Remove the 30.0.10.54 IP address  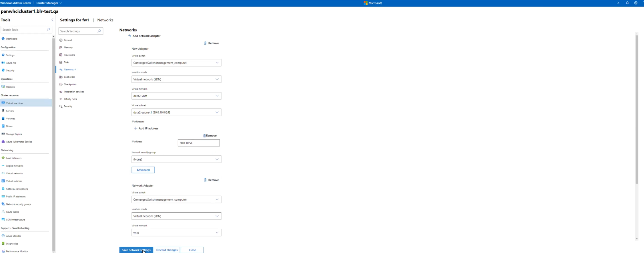tap(210, 136)
